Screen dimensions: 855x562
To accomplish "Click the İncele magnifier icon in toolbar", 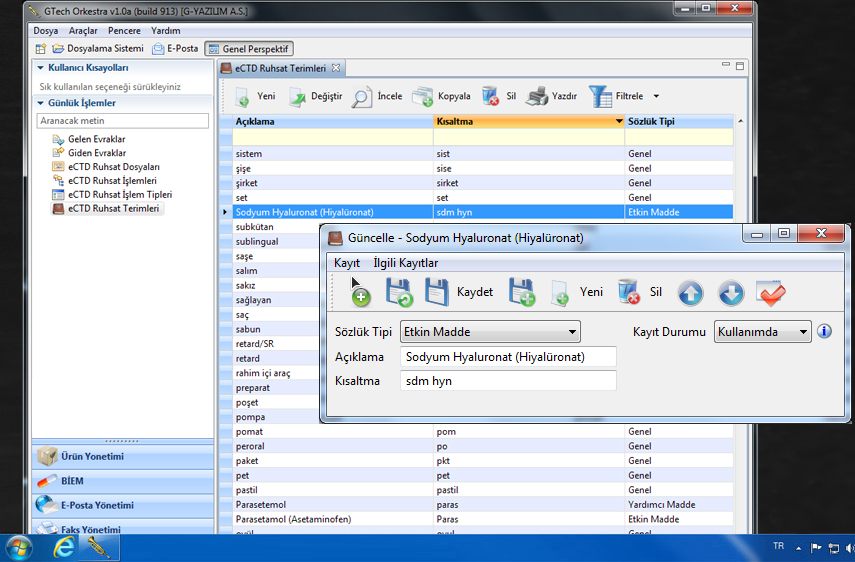I will click(362, 97).
